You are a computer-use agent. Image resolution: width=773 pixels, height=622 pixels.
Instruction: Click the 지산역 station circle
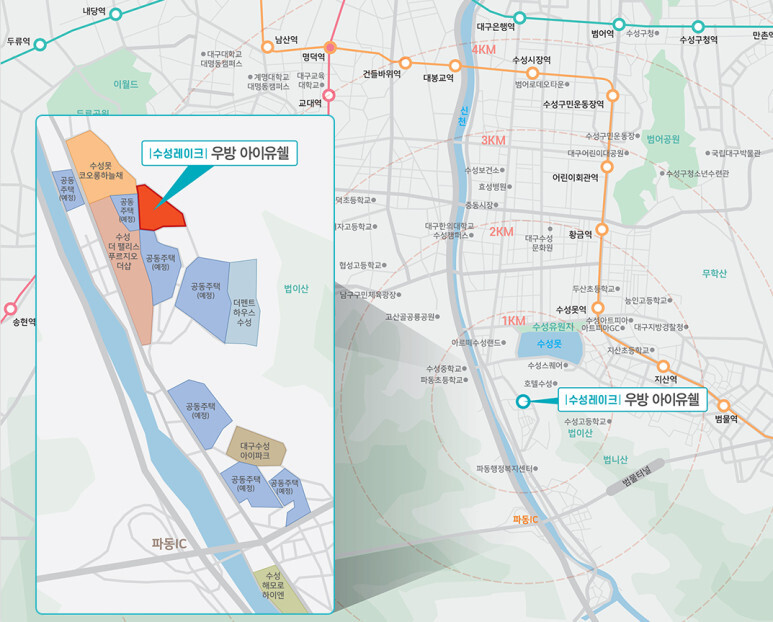click(x=664, y=366)
